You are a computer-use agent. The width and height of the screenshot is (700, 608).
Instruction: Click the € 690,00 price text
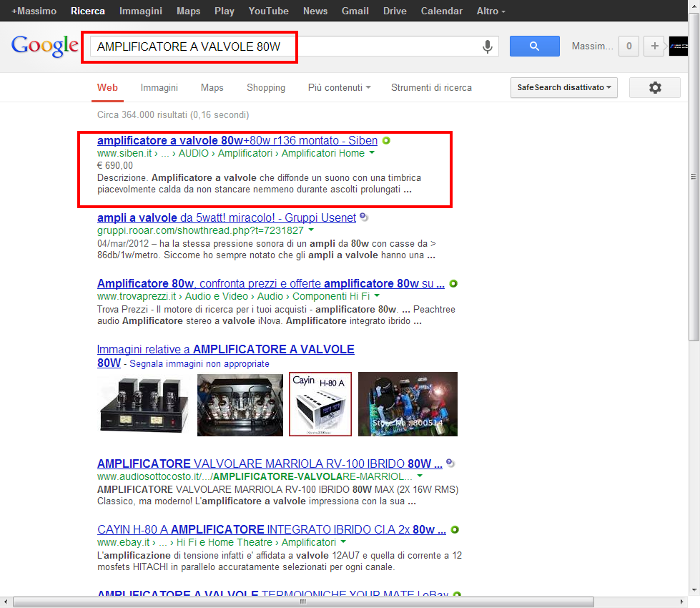[115, 165]
